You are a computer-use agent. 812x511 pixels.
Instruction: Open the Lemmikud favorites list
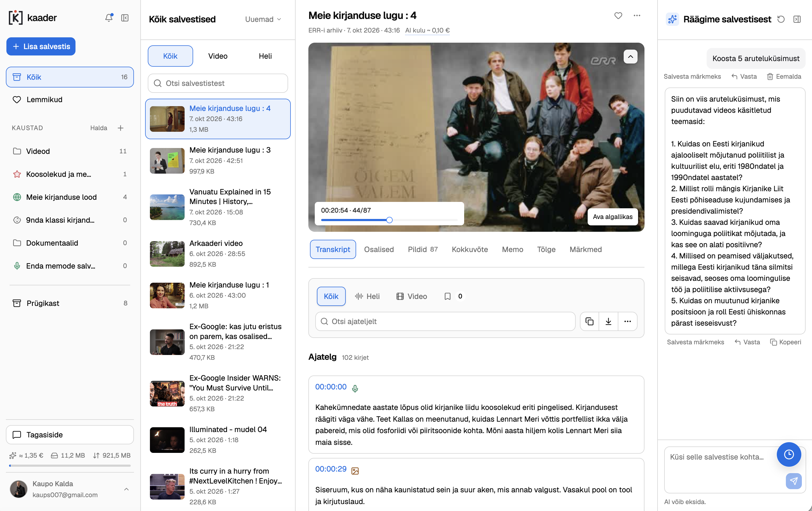pyautogui.click(x=70, y=99)
